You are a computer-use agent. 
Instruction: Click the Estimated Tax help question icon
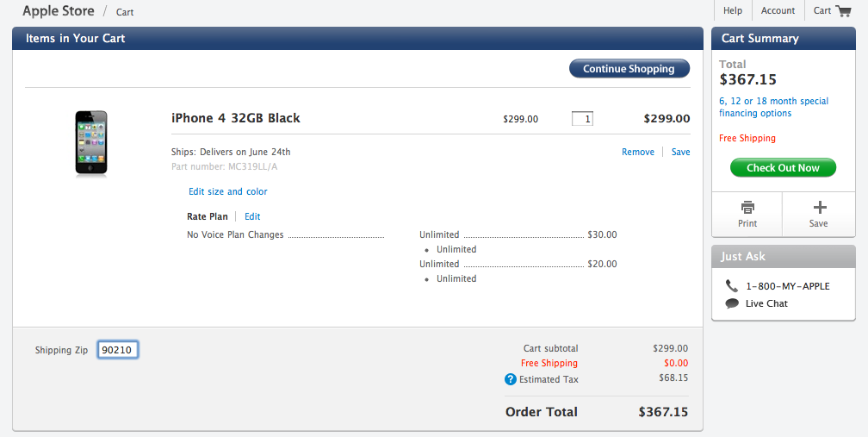click(x=511, y=379)
